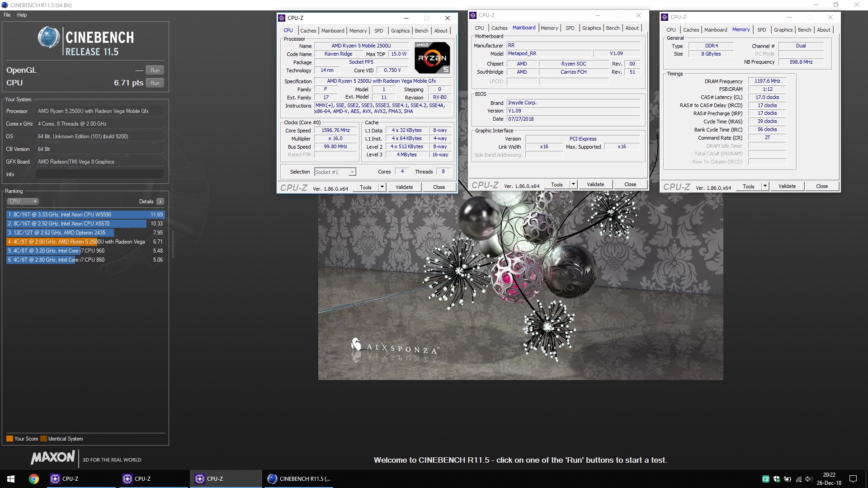Open the CPU ranking dropdown

click(x=23, y=202)
